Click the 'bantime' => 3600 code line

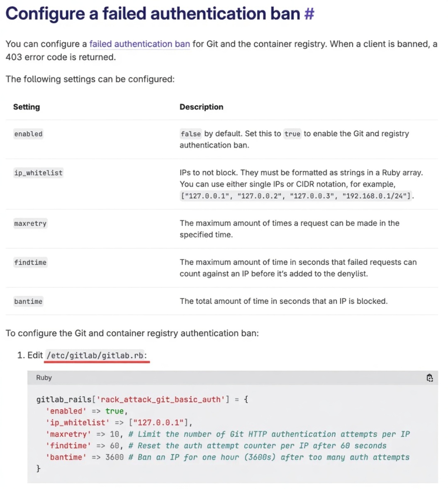(84, 457)
